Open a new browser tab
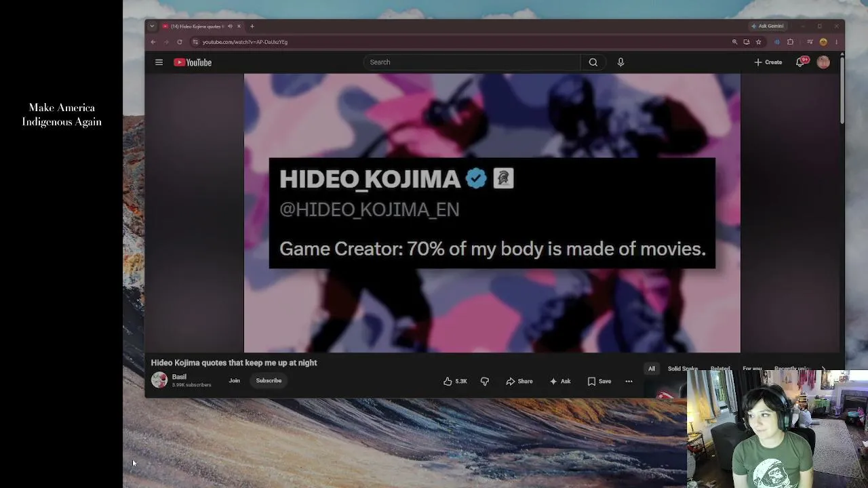 (252, 26)
